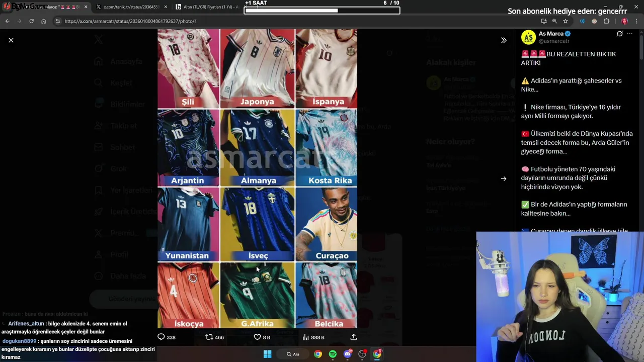This screenshot has width=644, height=362.
Task: Open the Chrome profile avatar
Action: [x=624, y=21]
